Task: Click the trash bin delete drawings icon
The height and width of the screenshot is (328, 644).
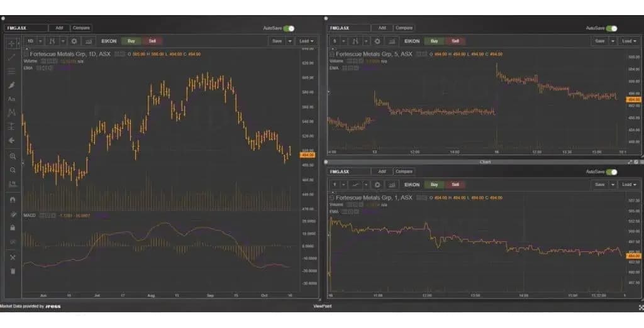Action: (x=13, y=271)
